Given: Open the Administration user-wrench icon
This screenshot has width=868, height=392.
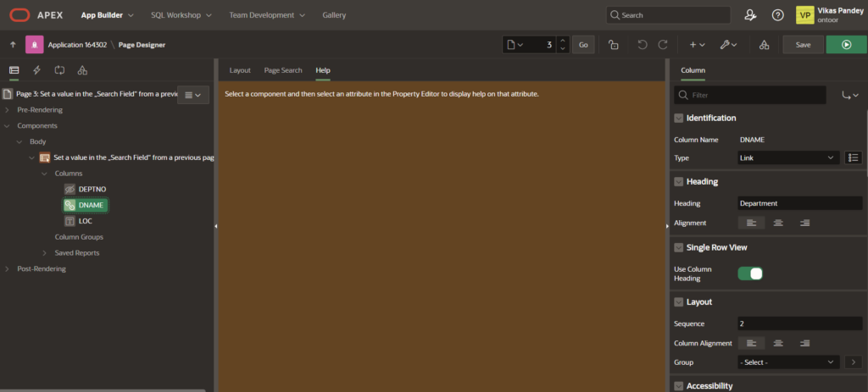Looking at the screenshot, I should click(750, 15).
